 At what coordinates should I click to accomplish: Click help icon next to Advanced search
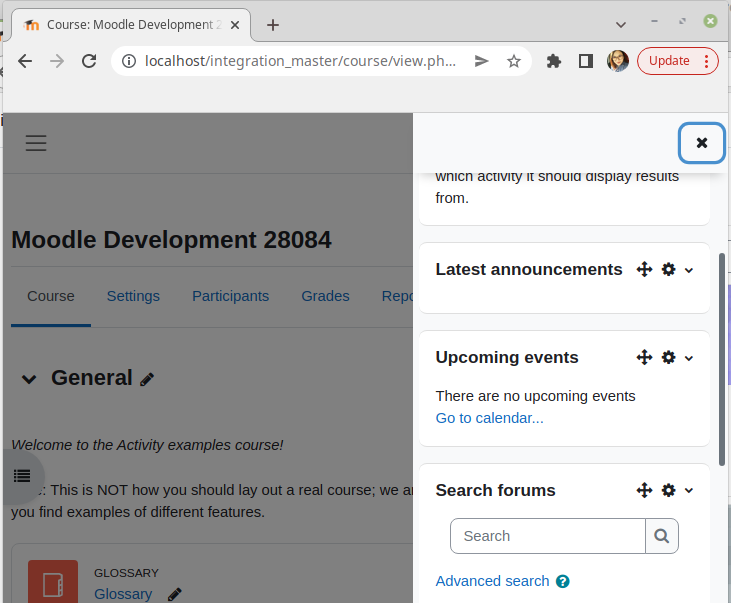(x=563, y=582)
